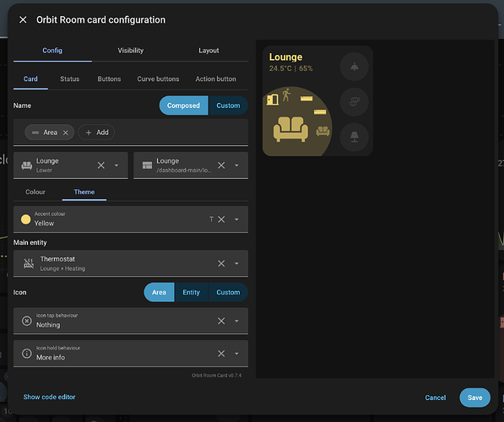Select the Theme tab
Image resolution: width=504 pixels, height=422 pixels.
tap(84, 192)
